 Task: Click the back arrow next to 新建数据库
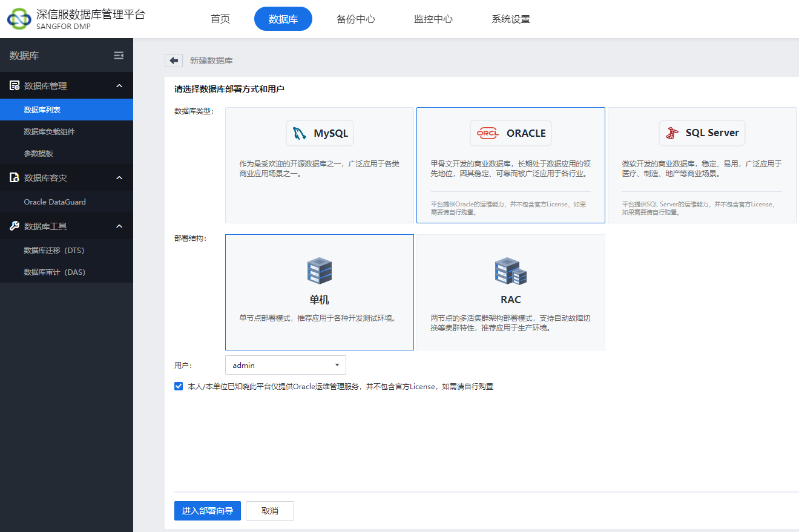(x=174, y=60)
